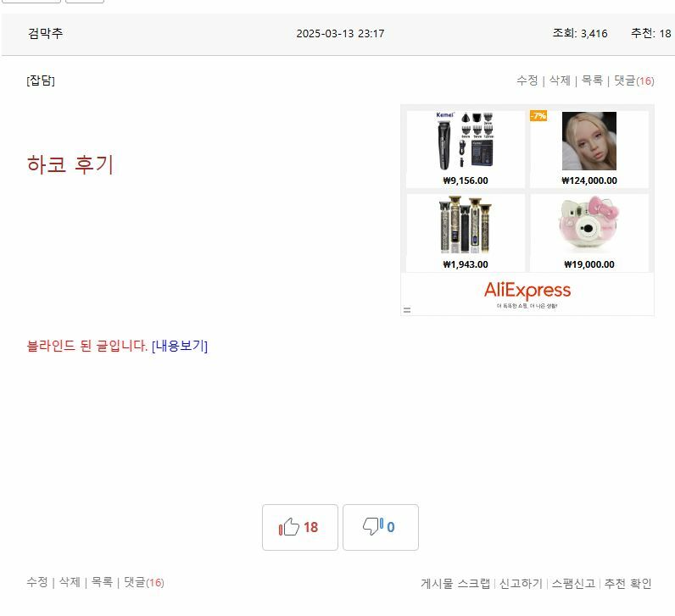Image resolution: width=675 pixels, height=616 pixels.
Task: Click top 삭제 delete link
Action: click(560, 80)
